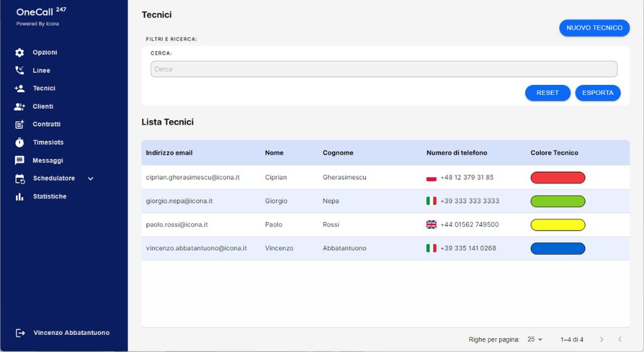644x352 pixels.
Task: Open the paolo.rossi@icona.it row
Action: tap(177, 224)
